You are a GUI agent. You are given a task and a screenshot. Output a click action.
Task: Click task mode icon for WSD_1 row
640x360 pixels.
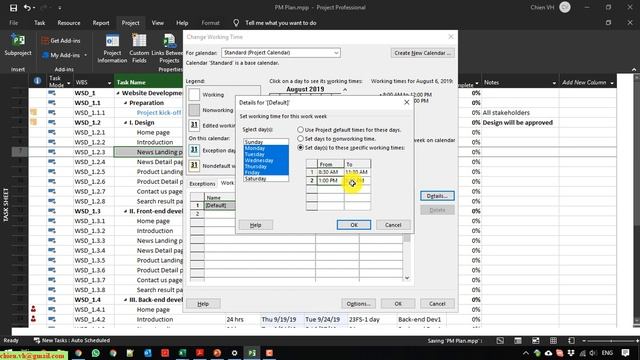coord(52,93)
